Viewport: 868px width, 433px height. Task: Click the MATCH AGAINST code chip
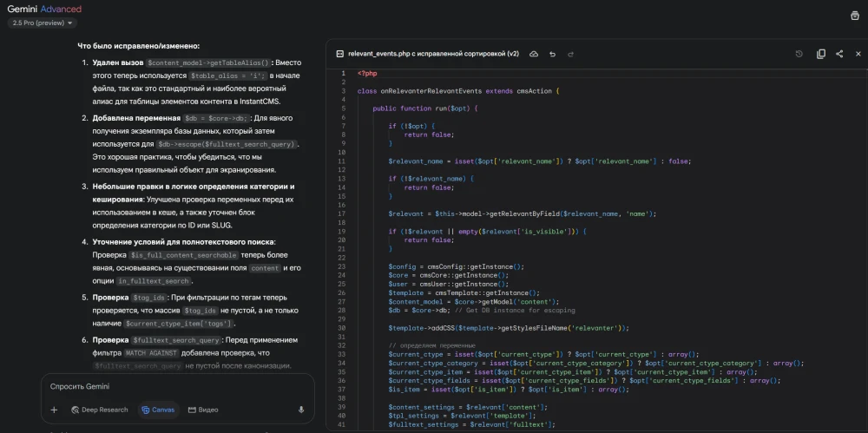coord(151,353)
